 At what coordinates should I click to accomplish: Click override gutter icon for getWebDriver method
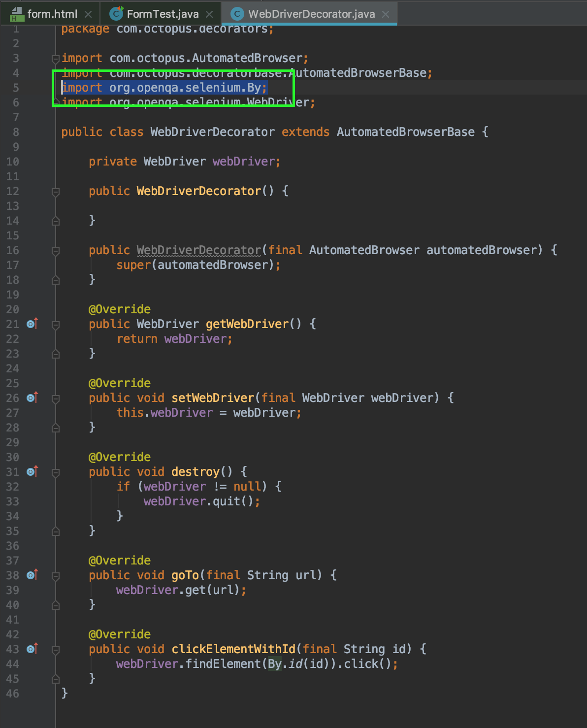[x=32, y=324]
